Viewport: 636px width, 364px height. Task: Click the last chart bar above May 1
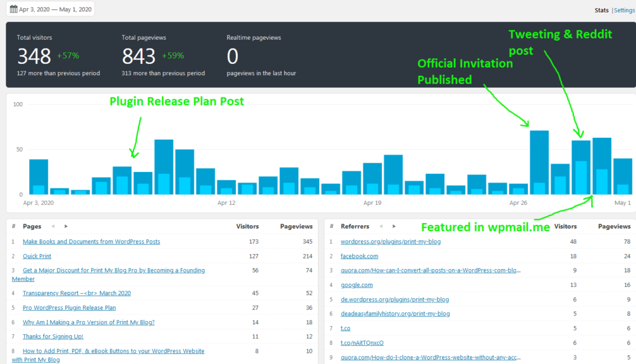tap(622, 176)
